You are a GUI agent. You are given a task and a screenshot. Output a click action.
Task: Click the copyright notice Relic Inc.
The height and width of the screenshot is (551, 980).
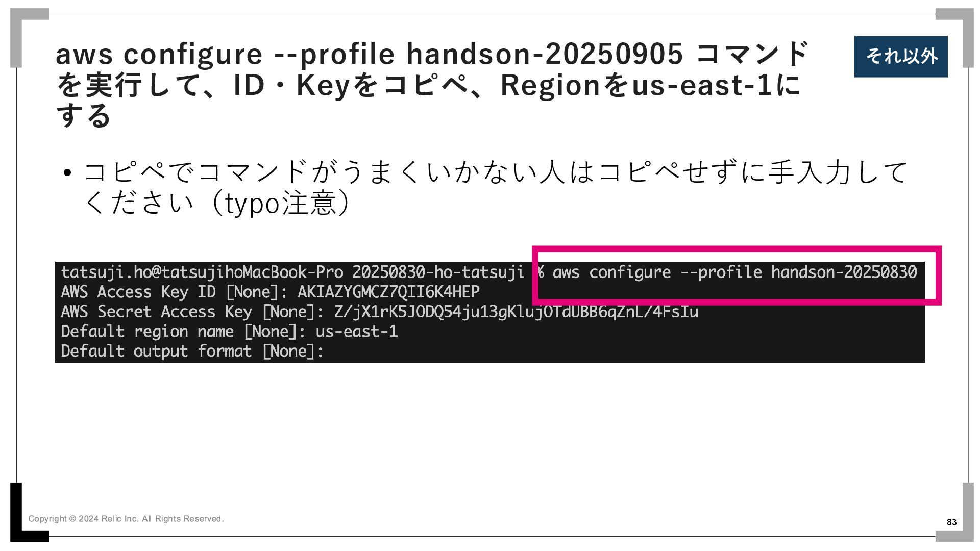(126, 519)
